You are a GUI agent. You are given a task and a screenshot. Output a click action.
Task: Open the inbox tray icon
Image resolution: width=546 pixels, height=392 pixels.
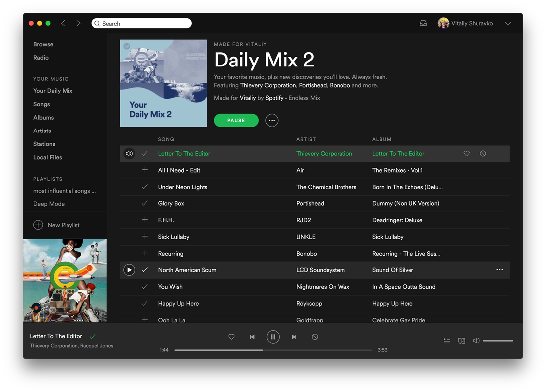coord(423,23)
